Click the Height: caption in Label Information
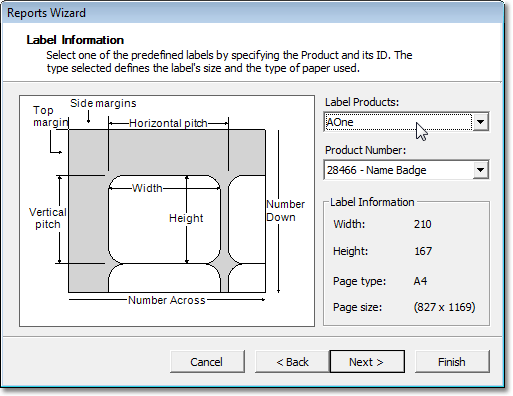Viewport: 513px width, 396px height. [x=350, y=251]
